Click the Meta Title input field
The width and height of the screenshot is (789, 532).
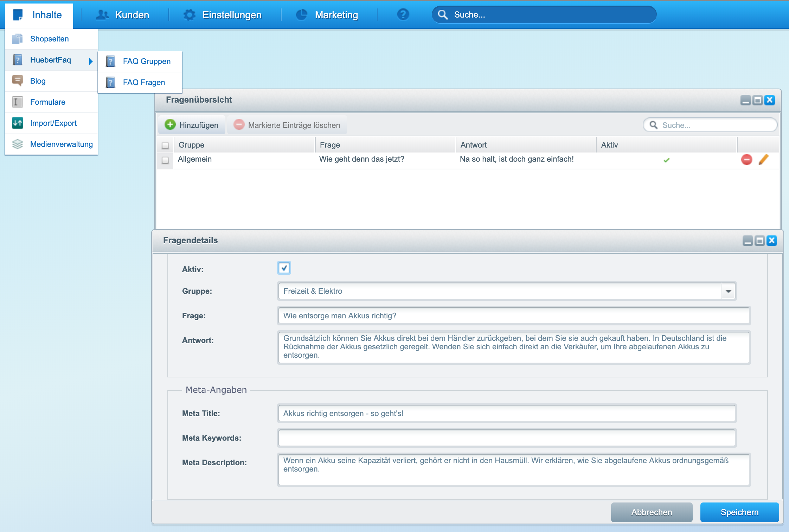tap(507, 414)
